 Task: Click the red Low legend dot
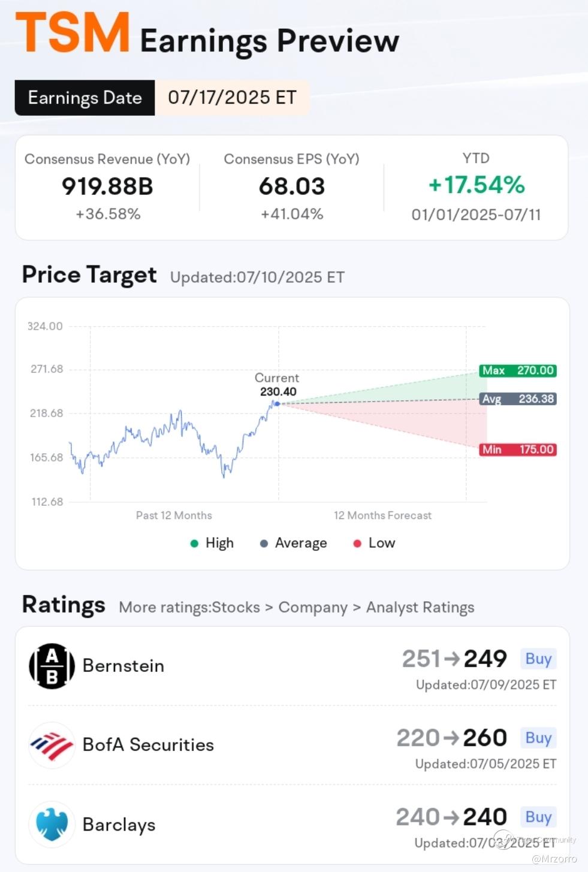click(x=357, y=544)
